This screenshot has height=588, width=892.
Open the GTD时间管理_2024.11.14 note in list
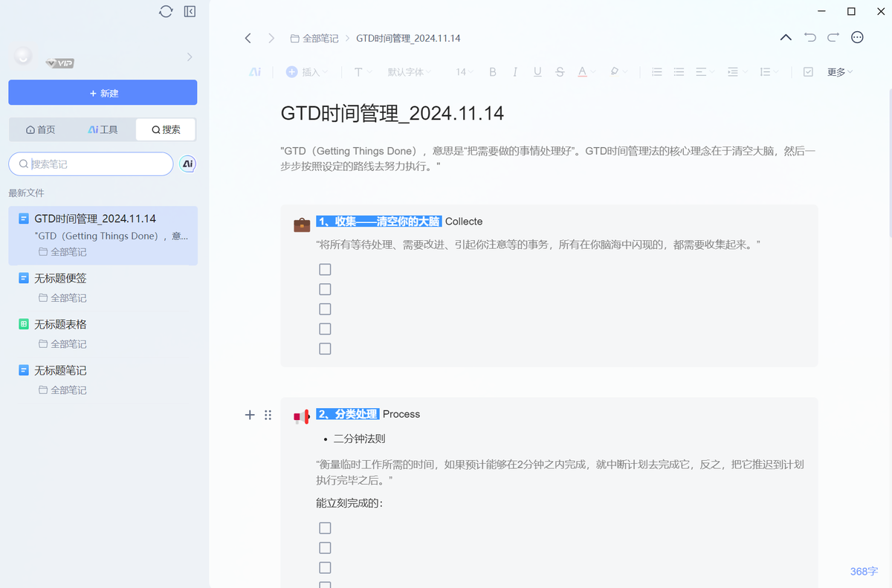coord(103,236)
